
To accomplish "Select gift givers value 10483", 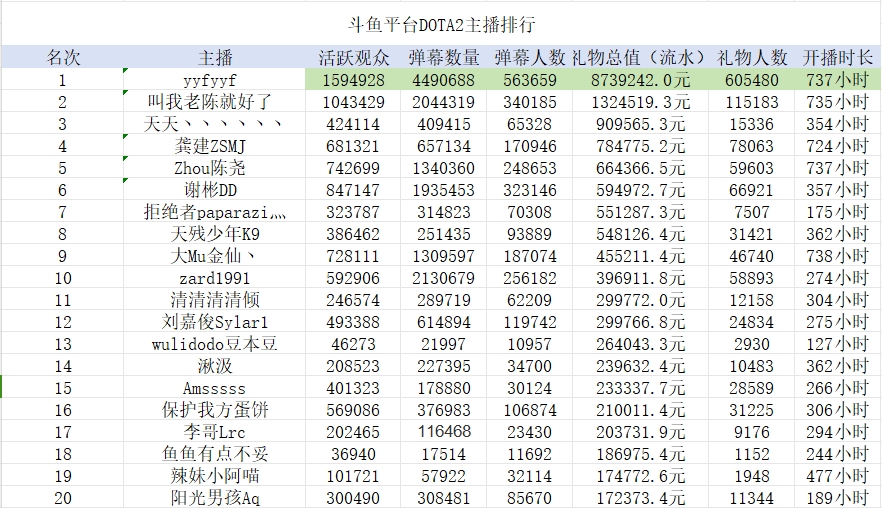I will click(752, 366).
